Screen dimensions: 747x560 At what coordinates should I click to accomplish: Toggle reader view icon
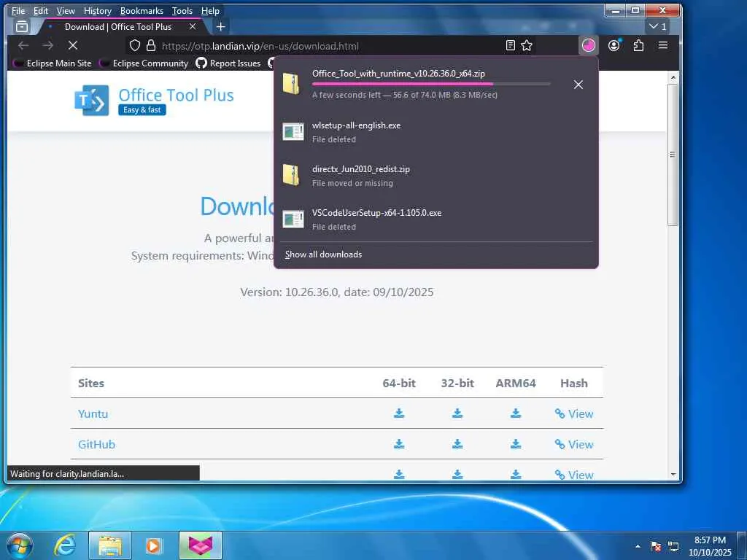coord(510,46)
